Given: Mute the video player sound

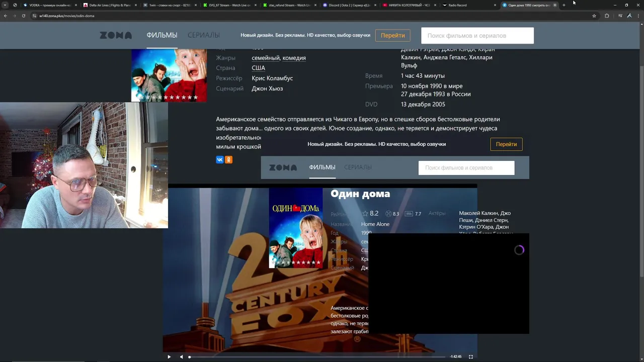Looking at the screenshot, I should [181, 356].
